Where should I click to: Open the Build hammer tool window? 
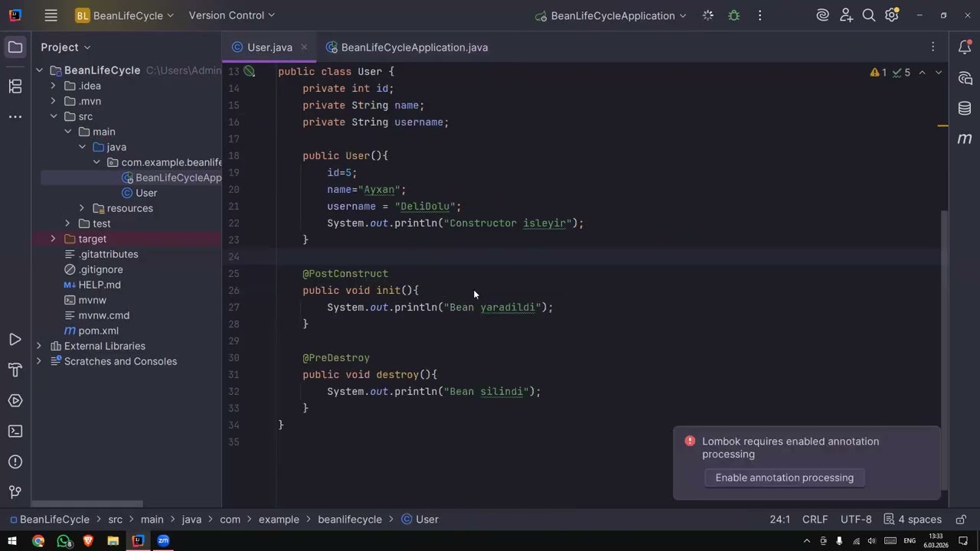tap(15, 370)
